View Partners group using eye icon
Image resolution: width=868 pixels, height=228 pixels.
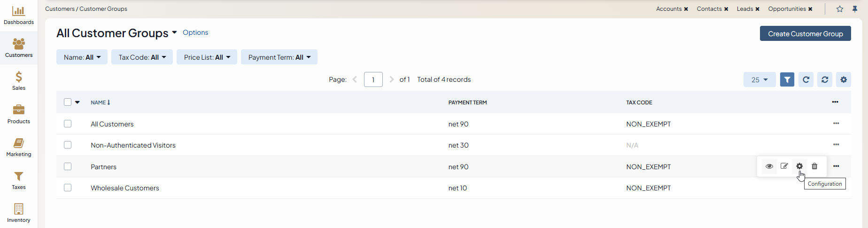[769, 166]
